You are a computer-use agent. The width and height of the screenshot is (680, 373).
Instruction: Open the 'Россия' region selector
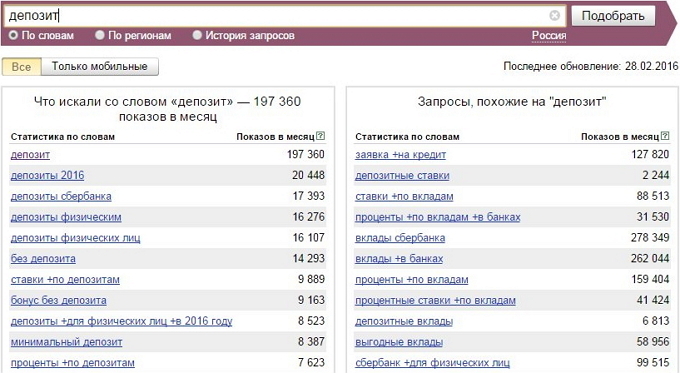tap(549, 36)
